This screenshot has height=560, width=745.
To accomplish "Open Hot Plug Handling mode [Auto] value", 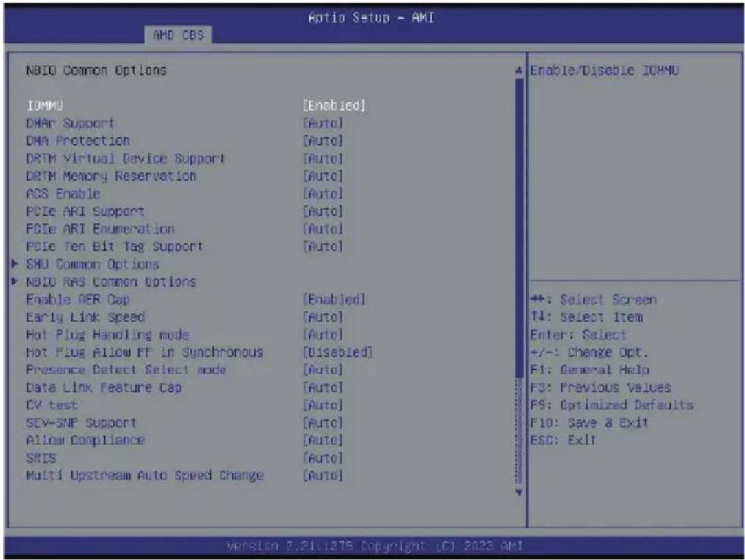I will pos(322,335).
